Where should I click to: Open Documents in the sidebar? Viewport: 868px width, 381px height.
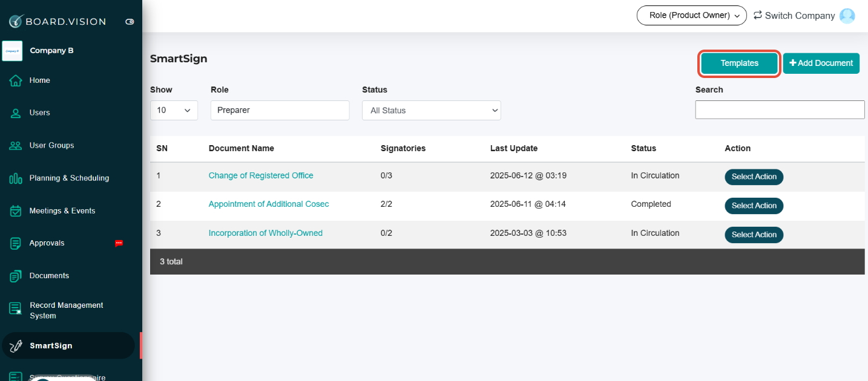point(50,276)
